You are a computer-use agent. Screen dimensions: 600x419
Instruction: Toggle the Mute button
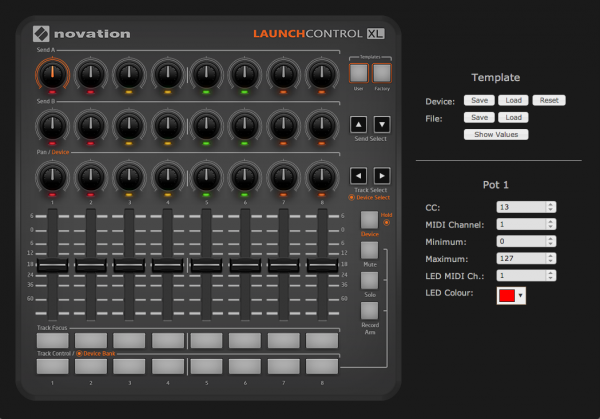(x=369, y=250)
